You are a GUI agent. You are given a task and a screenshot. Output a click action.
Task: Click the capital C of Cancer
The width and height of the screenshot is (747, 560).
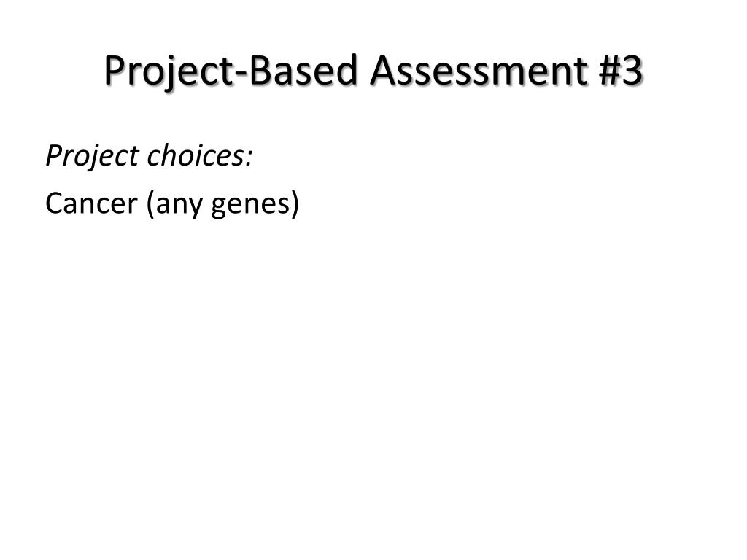(55, 203)
